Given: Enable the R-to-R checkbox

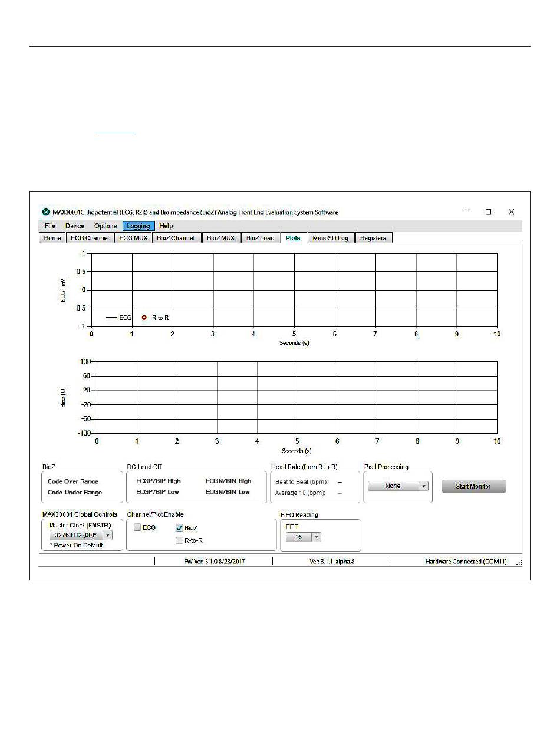Looking at the screenshot, I should (x=180, y=540).
